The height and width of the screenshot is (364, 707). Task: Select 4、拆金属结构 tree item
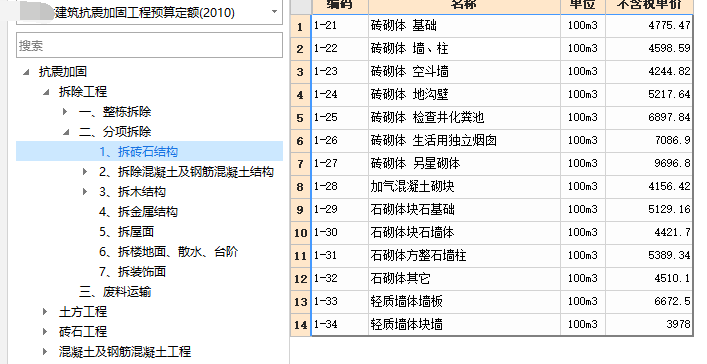click(138, 212)
